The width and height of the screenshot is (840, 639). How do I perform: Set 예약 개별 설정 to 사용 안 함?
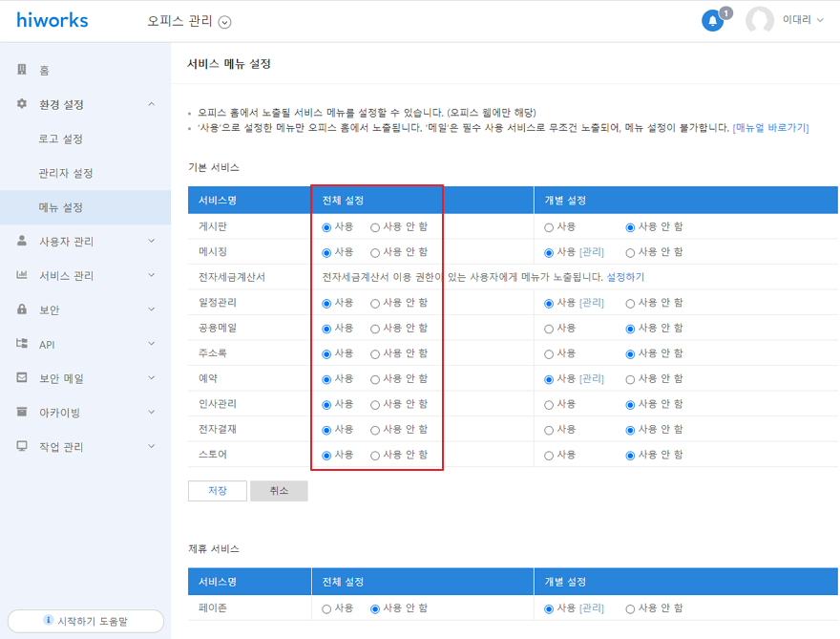(x=630, y=379)
